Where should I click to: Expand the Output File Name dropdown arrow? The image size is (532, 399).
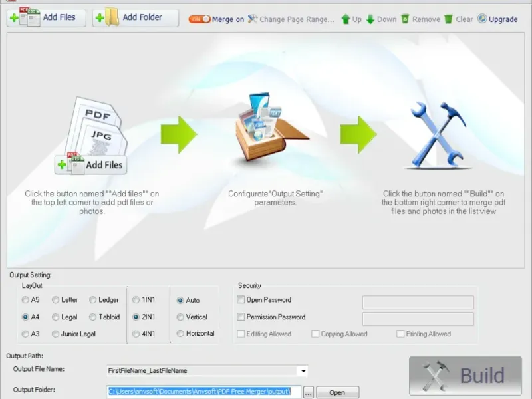(303, 371)
